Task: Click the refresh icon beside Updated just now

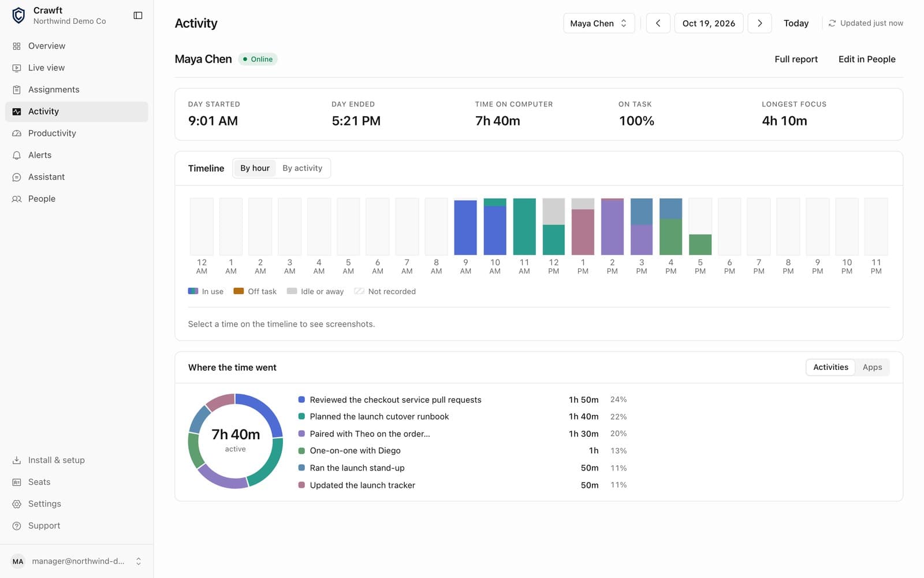Action: 832,24
